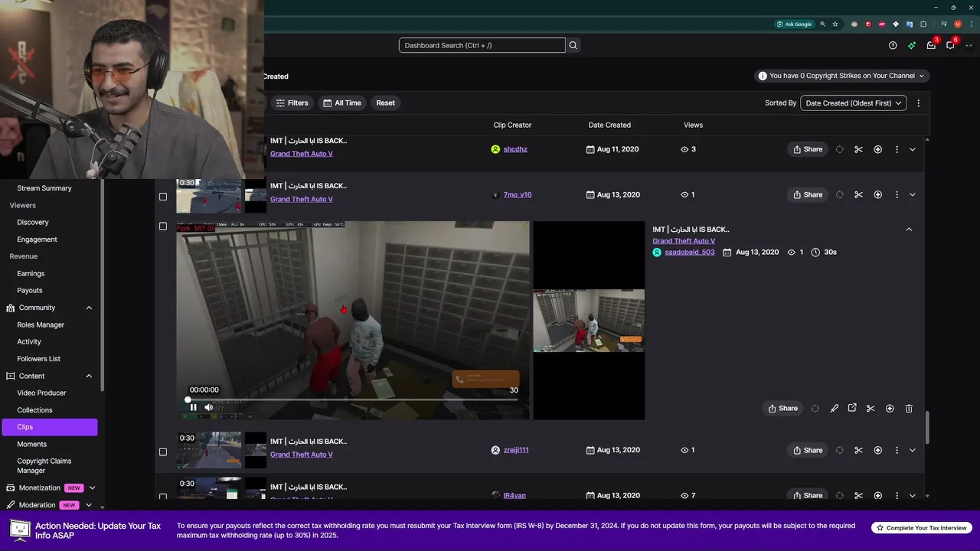Screen dimensions: 980x551
Task: Open three-dot menu for zreiji111 clip
Action: [897, 450]
